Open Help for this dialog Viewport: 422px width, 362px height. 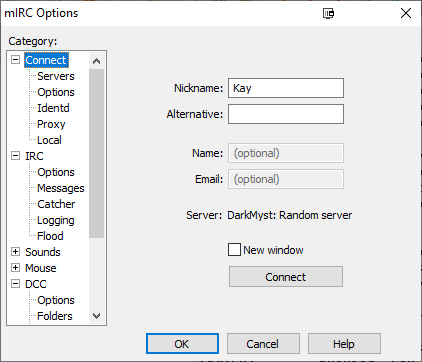344,344
